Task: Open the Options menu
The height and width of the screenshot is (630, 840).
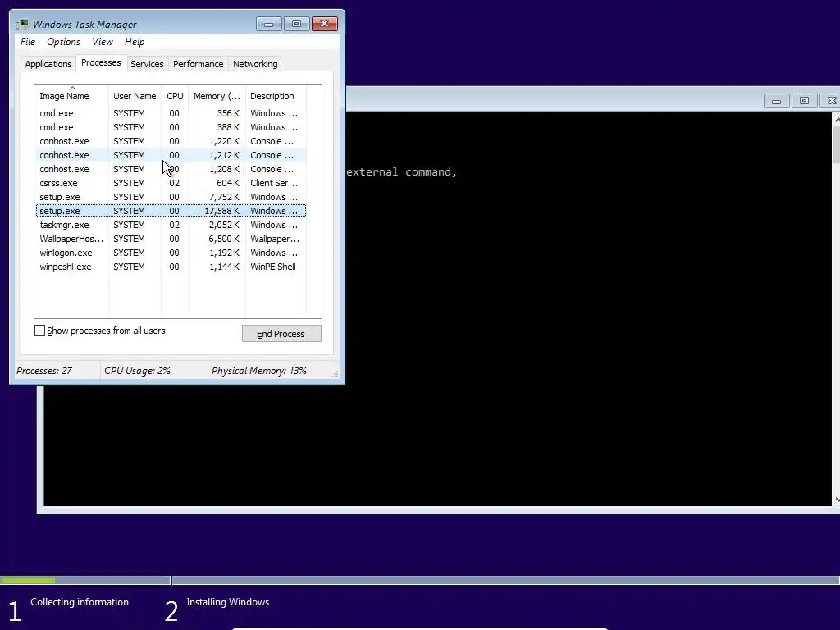Action: [x=63, y=42]
